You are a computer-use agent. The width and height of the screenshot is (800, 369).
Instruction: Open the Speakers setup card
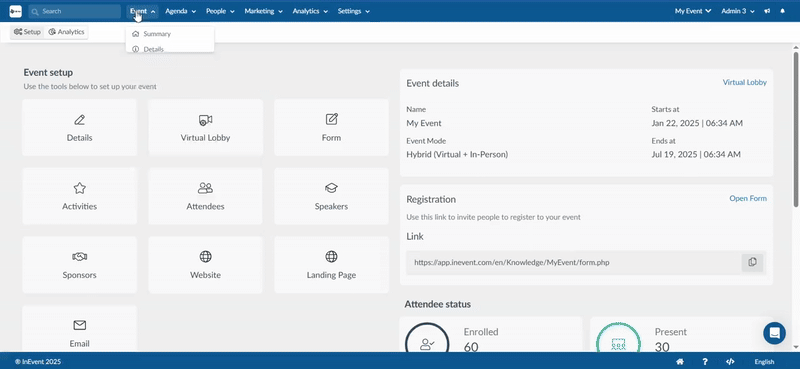click(x=332, y=196)
